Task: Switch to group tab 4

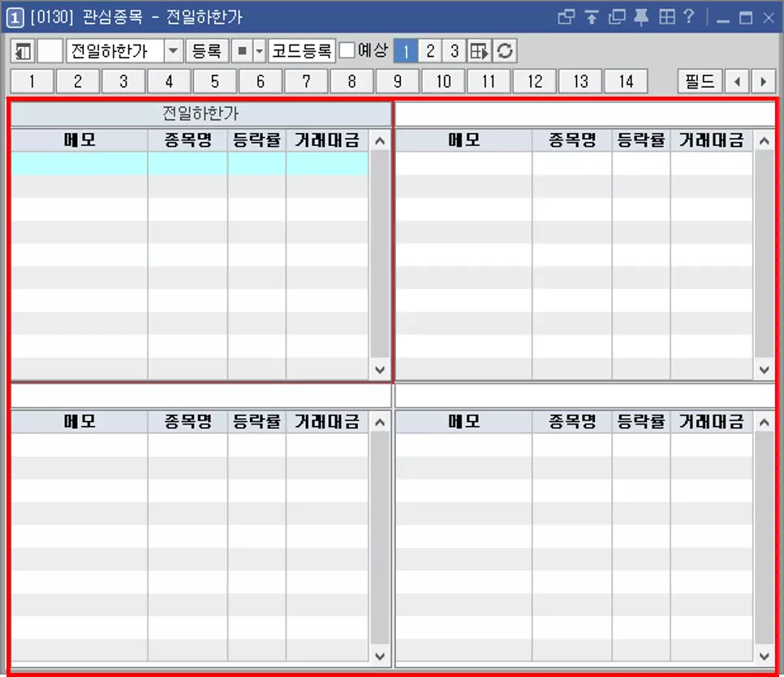Action: click(169, 81)
